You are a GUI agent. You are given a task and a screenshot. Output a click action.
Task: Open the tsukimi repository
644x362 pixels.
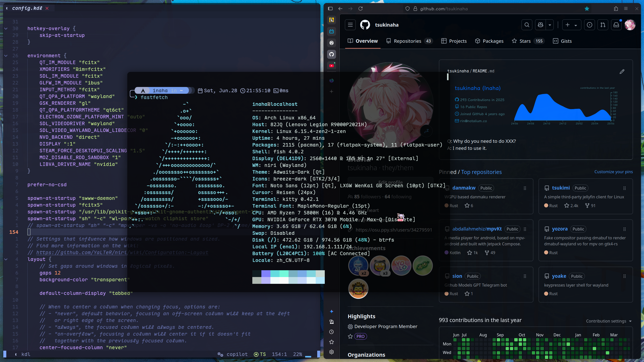[561, 188]
